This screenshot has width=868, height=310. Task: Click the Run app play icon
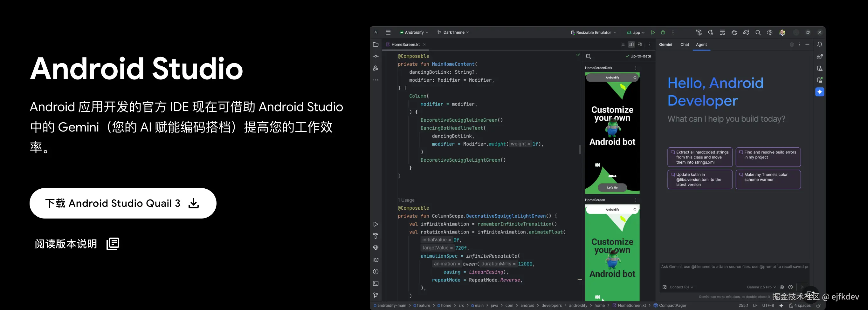click(653, 33)
